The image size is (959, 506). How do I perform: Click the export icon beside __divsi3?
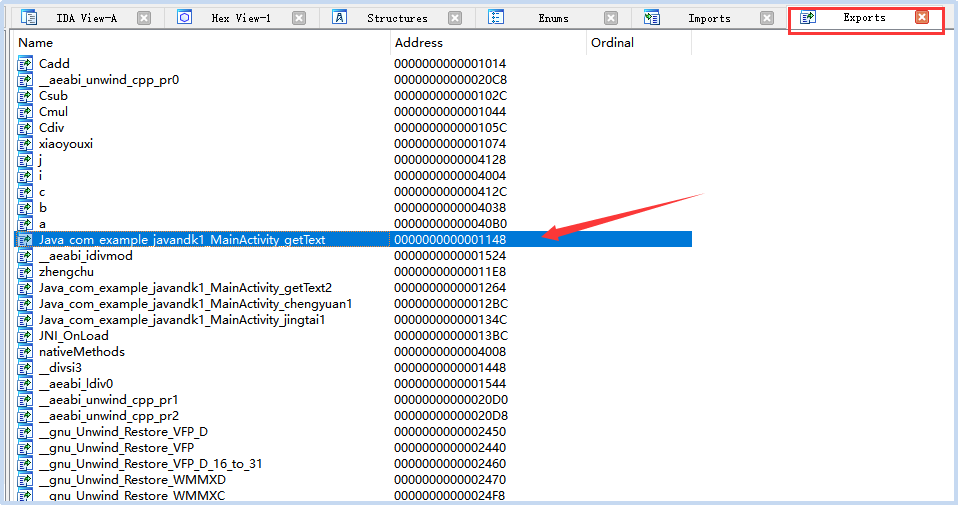(x=25, y=368)
